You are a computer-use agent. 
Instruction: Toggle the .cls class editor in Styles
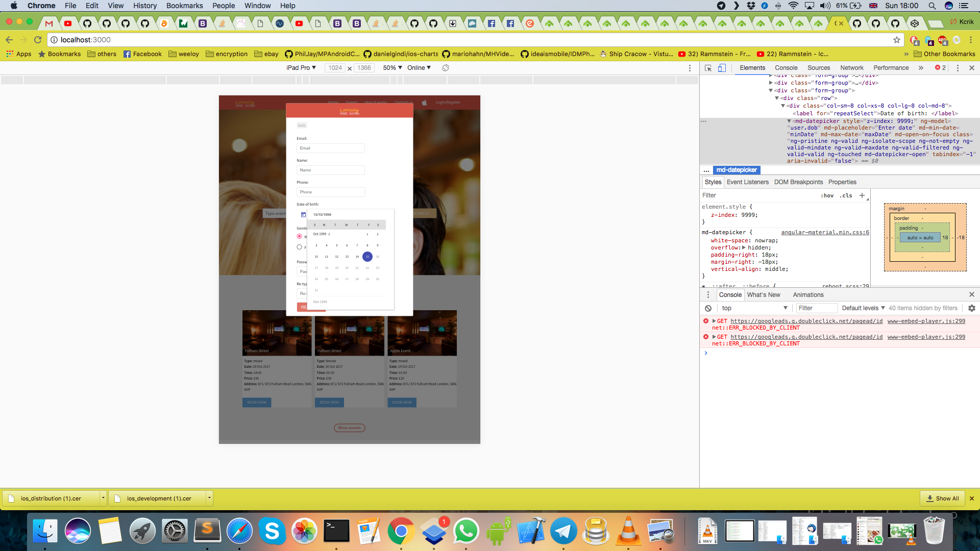pyautogui.click(x=845, y=195)
